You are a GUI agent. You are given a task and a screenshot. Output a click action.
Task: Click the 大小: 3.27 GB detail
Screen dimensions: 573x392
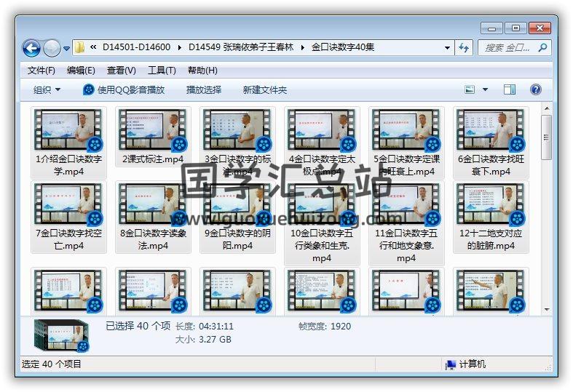(x=203, y=340)
